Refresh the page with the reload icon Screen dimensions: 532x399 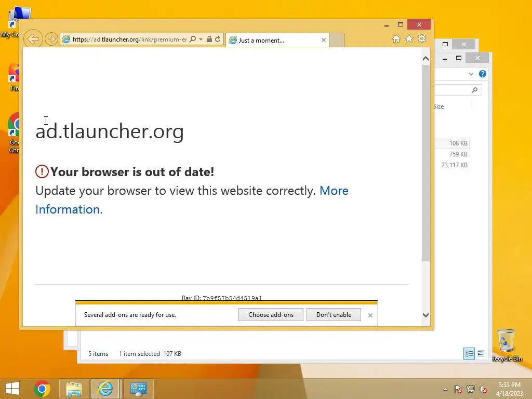pyautogui.click(x=218, y=39)
